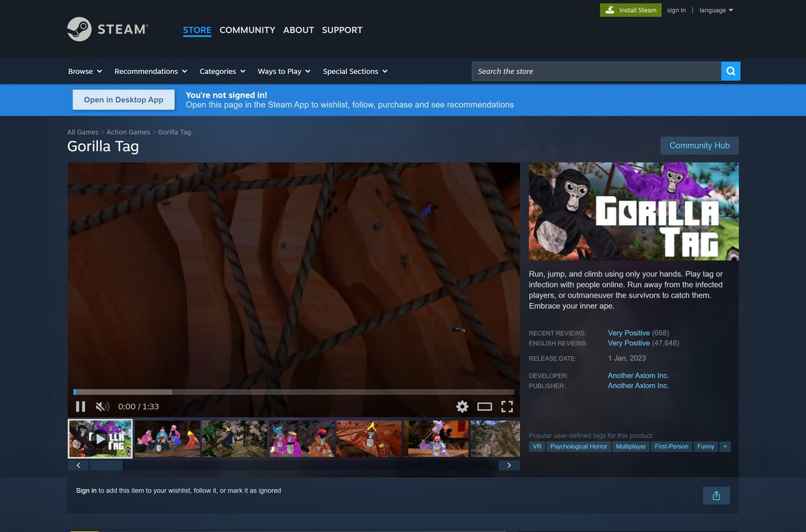Enter fullscreen video mode
The width and height of the screenshot is (806, 532).
point(507,406)
